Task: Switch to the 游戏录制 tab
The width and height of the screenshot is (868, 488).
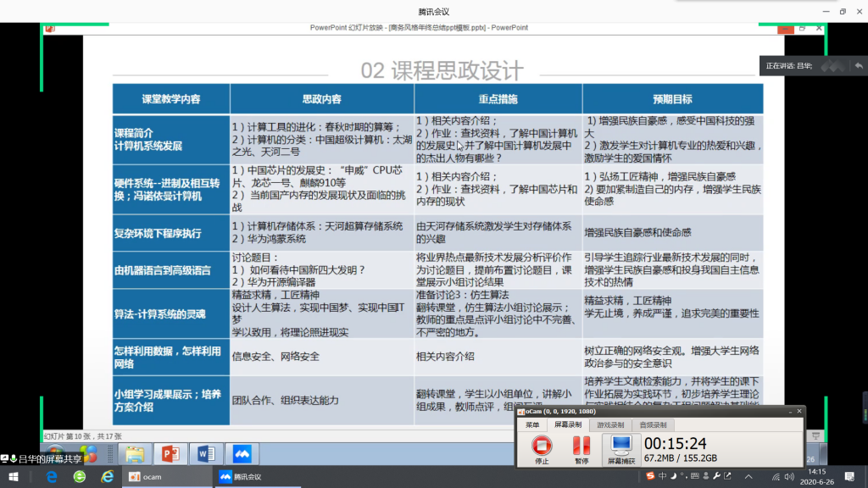Action: pos(610,424)
